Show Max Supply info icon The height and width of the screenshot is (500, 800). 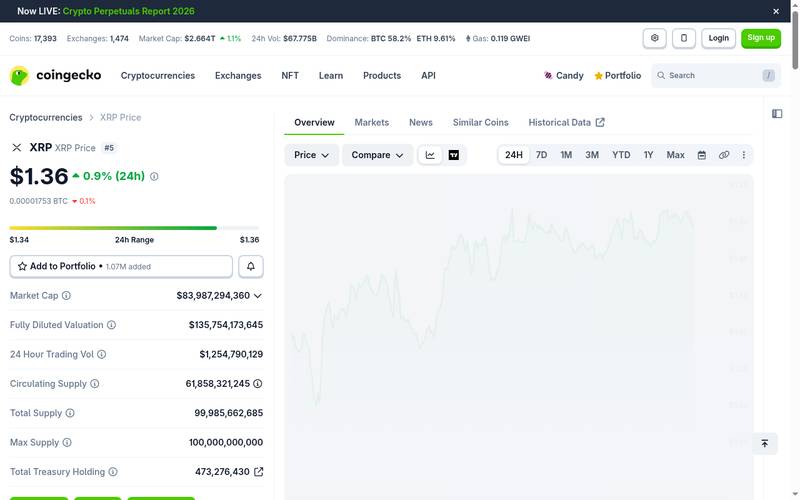pyautogui.click(x=67, y=442)
